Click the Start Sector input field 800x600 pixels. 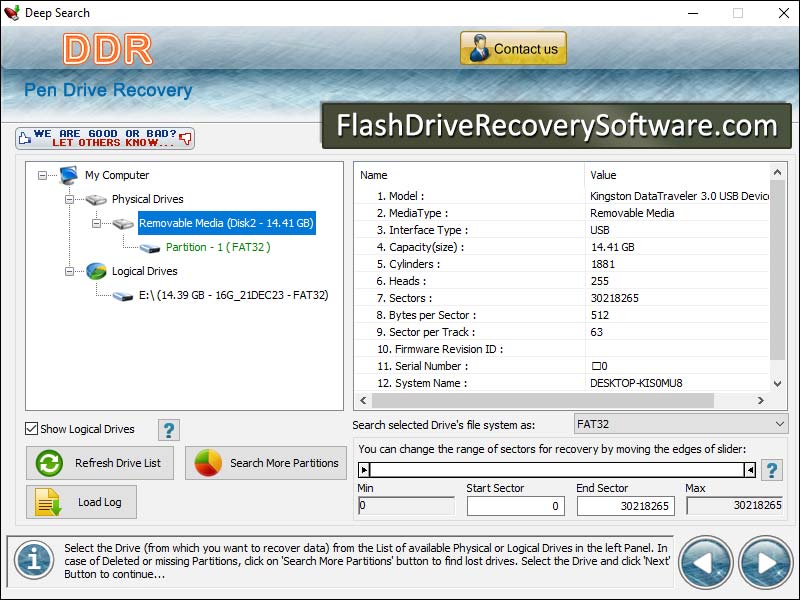(516, 506)
